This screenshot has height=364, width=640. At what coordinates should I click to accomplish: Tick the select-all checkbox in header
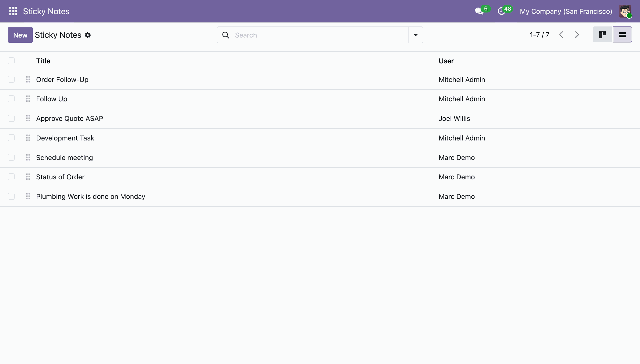click(11, 61)
